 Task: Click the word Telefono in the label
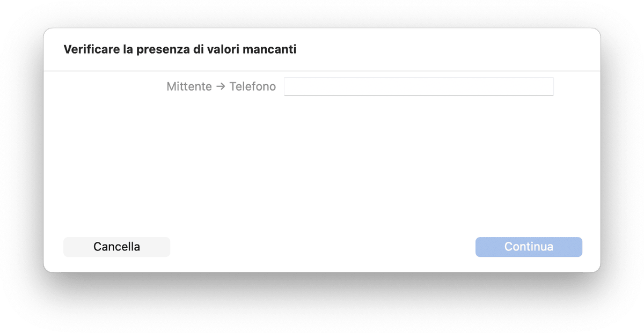[253, 86]
